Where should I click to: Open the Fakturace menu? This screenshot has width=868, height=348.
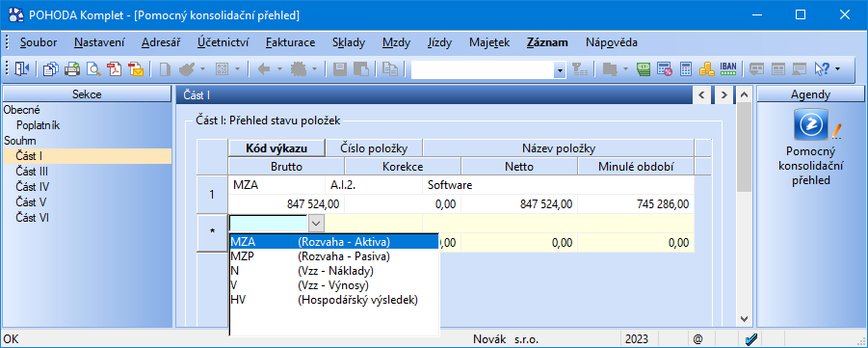pos(291,42)
